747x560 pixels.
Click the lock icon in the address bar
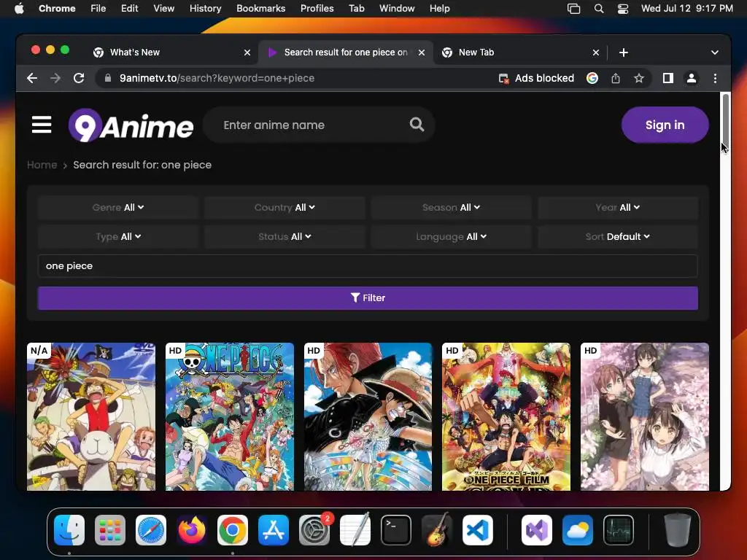(108, 78)
